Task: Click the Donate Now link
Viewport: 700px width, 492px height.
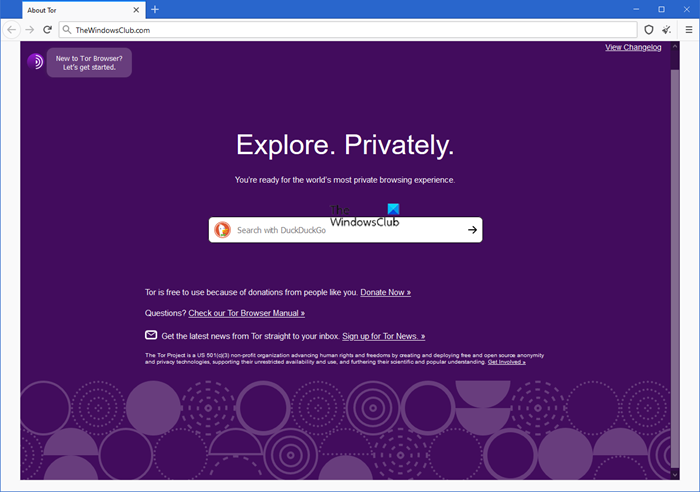Action: coord(386,292)
